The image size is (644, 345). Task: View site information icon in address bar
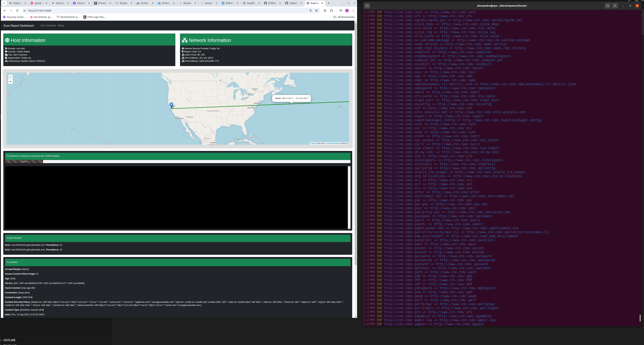coord(25,10)
